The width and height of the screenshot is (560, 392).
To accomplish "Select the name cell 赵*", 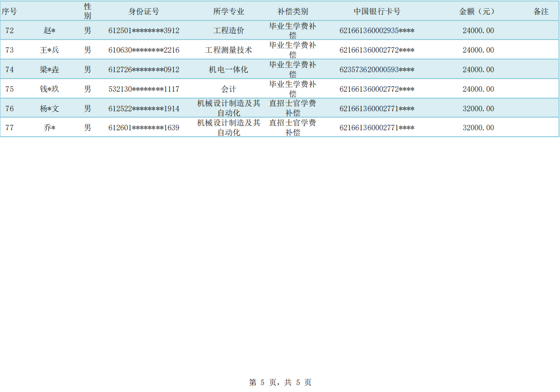I will (x=49, y=31).
